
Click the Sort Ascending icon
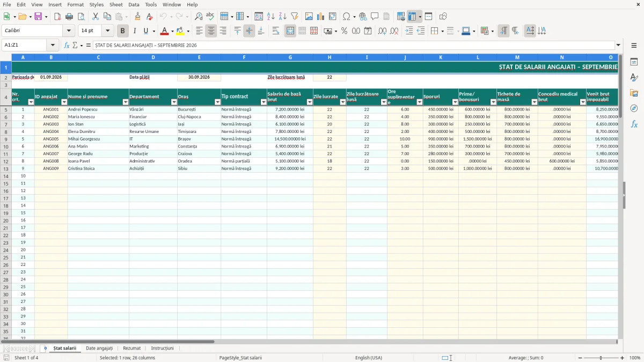coord(270,17)
